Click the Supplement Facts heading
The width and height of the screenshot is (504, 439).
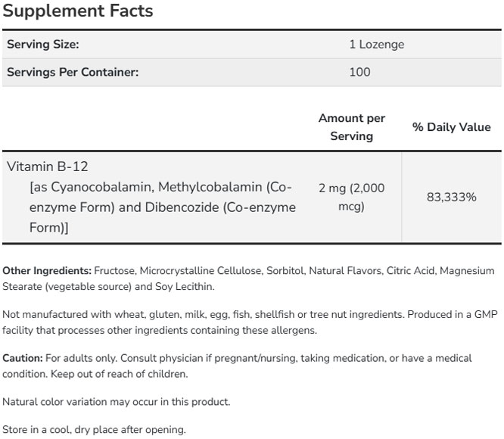[79, 11]
